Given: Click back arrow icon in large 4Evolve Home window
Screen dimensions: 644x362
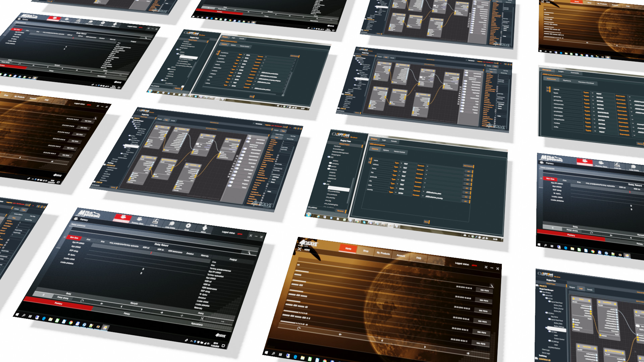Looking at the screenshot, I should [x=340, y=334].
